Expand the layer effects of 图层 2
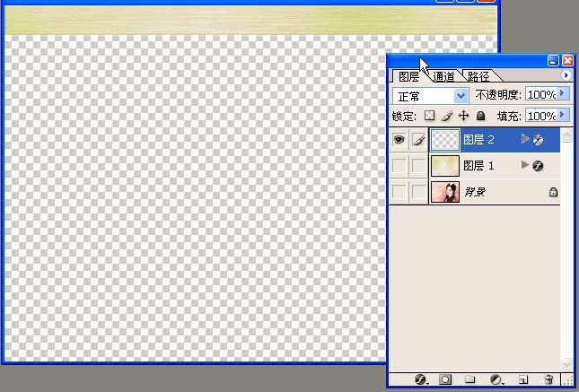 (x=526, y=140)
